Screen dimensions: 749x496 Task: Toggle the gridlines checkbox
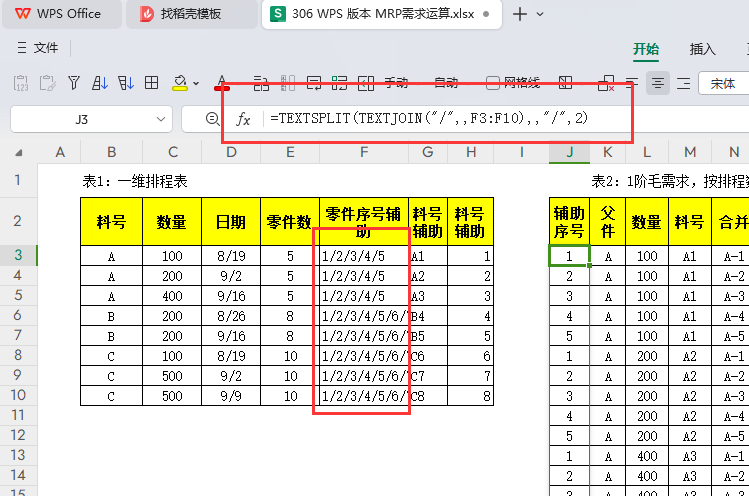click(492, 83)
